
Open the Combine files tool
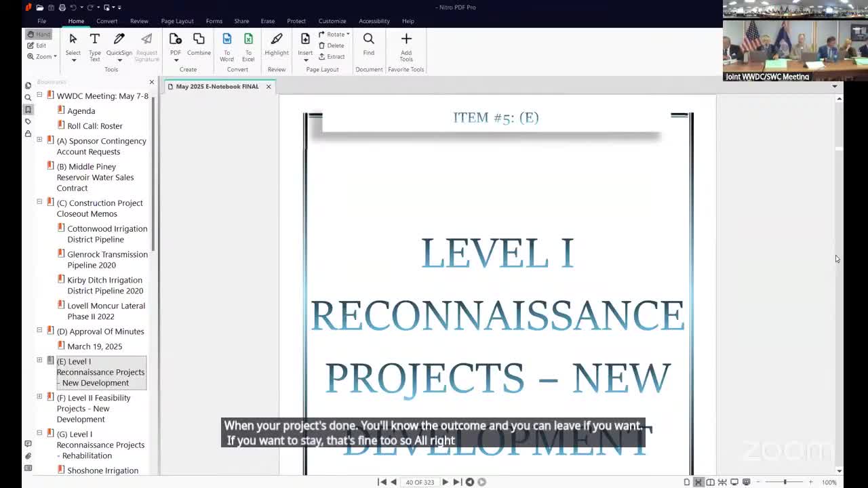tap(199, 45)
